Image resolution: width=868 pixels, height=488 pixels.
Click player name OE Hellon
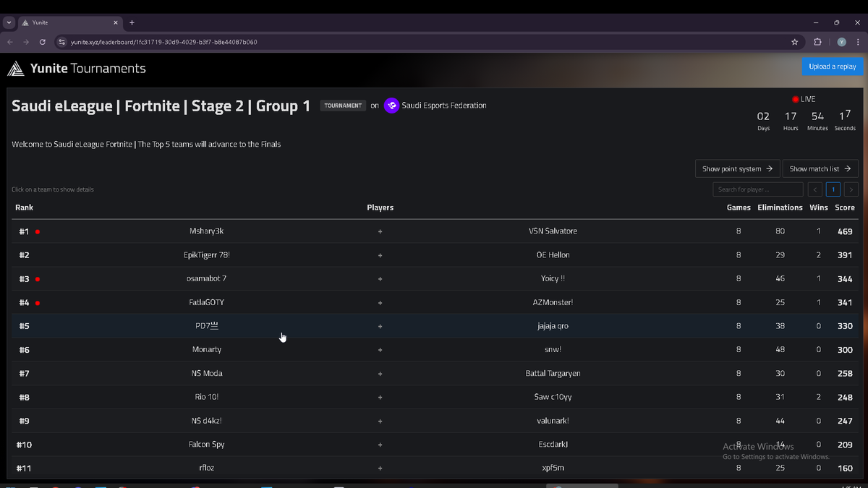click(553, 255)
